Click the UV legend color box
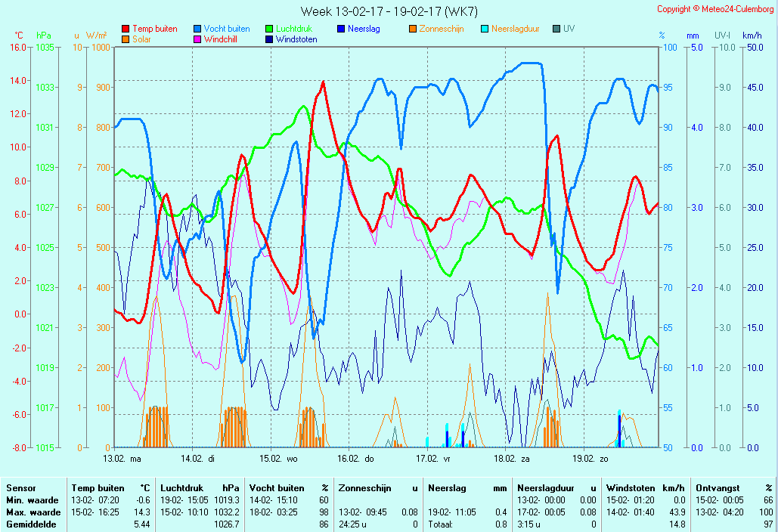The height and width of the screenshot is (532, 778). pyautogui.click(x=556, y=29)
